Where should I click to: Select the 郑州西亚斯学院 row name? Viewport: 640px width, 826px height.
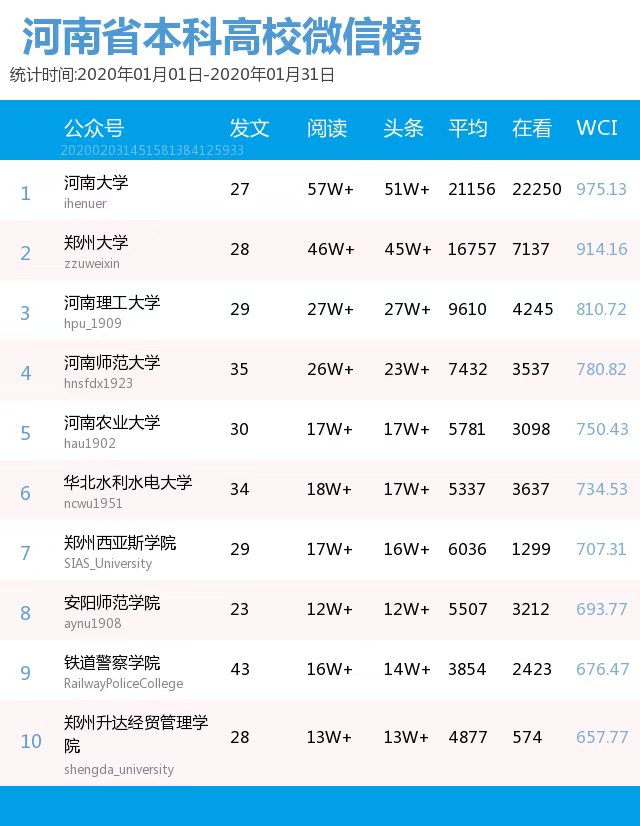[120, 543]
